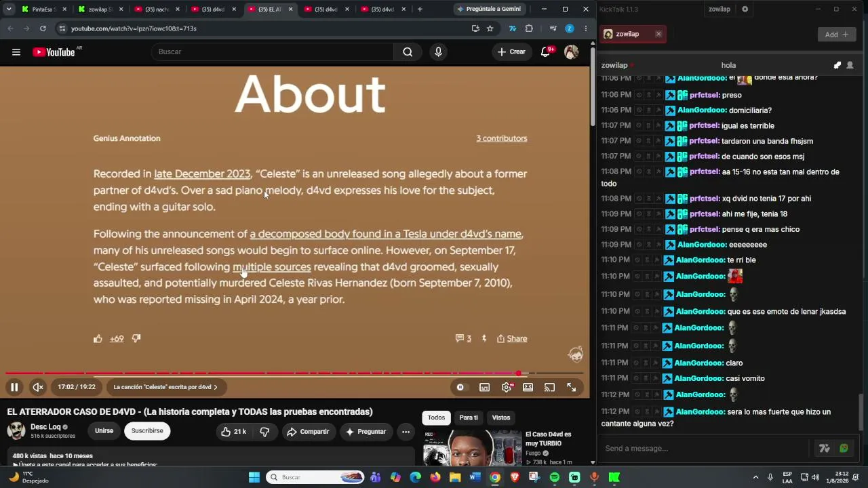Pause the video playback

click(14, 387)
